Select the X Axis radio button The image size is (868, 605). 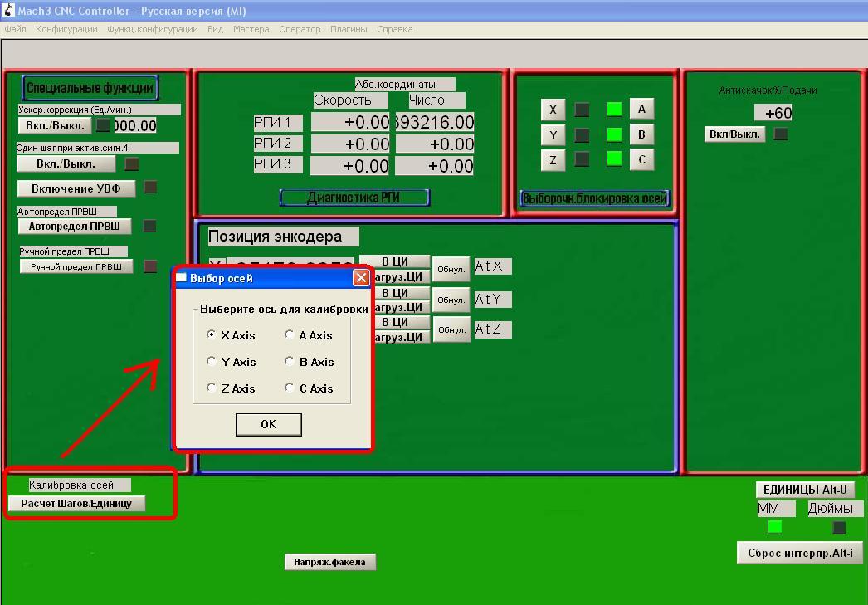[211, 335]
